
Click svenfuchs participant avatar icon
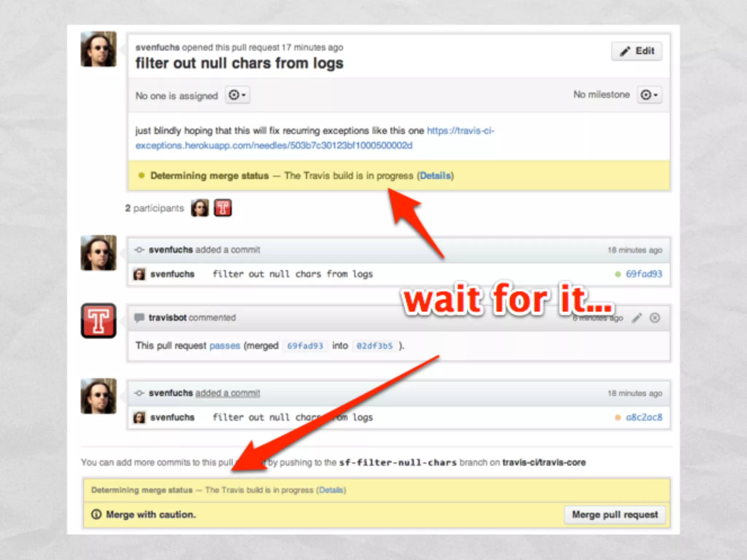click(x=200, y=208)
